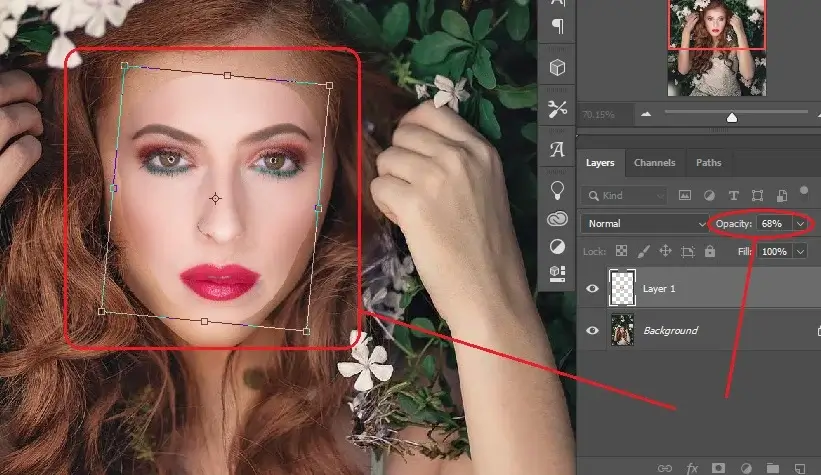The height and width of the screenshot is (475, 821).
Task: Open the fx layer style menu
Action: (x=692, y=468)
